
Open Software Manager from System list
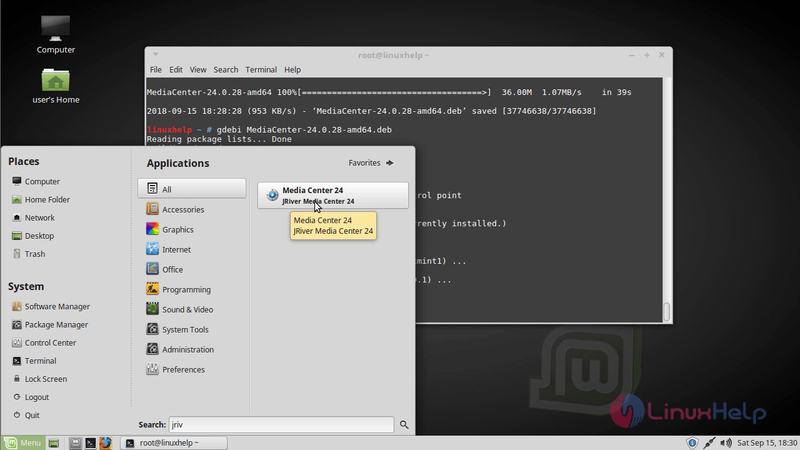[57, 307]
